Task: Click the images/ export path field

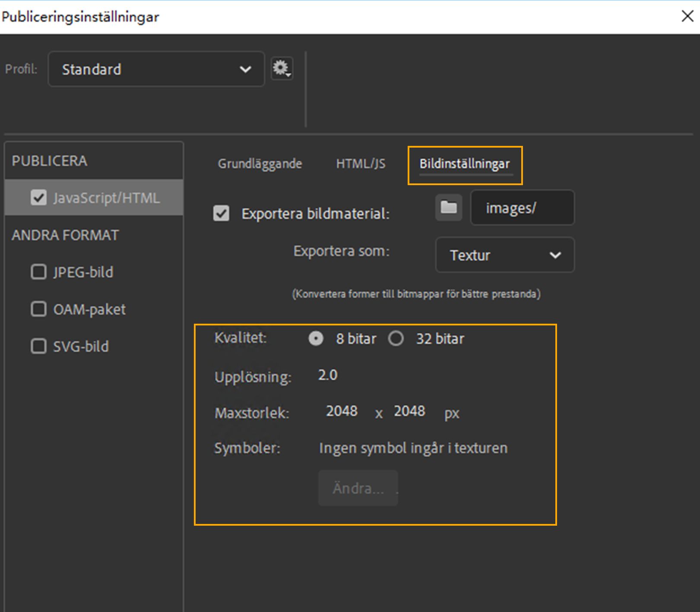Action: coord(522,208)
